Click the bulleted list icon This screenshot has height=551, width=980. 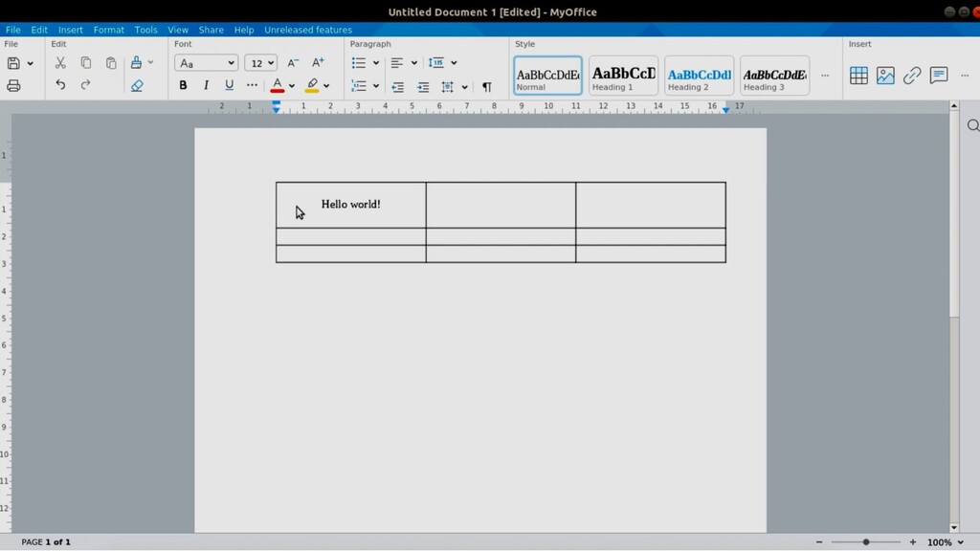358,62
